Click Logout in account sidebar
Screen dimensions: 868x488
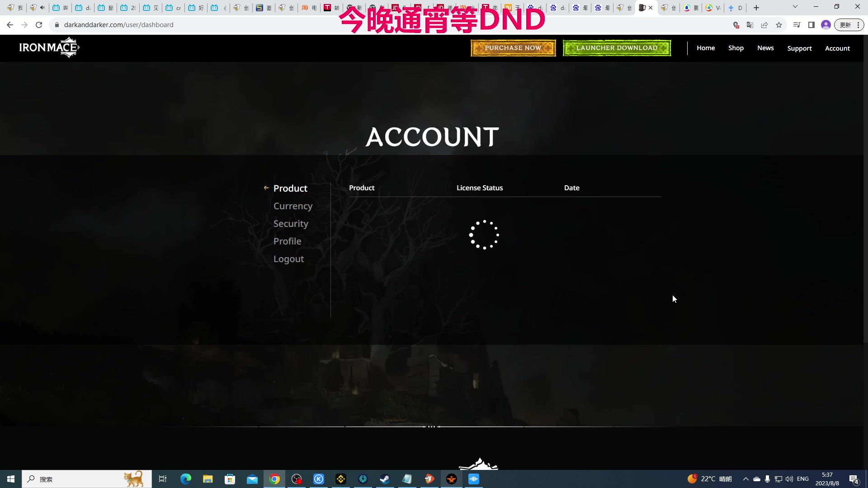tap(288, 259)
